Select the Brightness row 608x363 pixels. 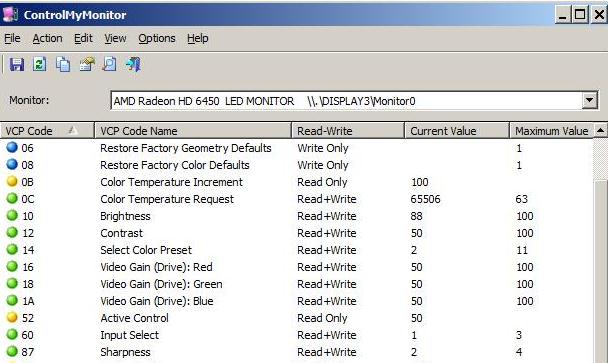click(297, 216)
